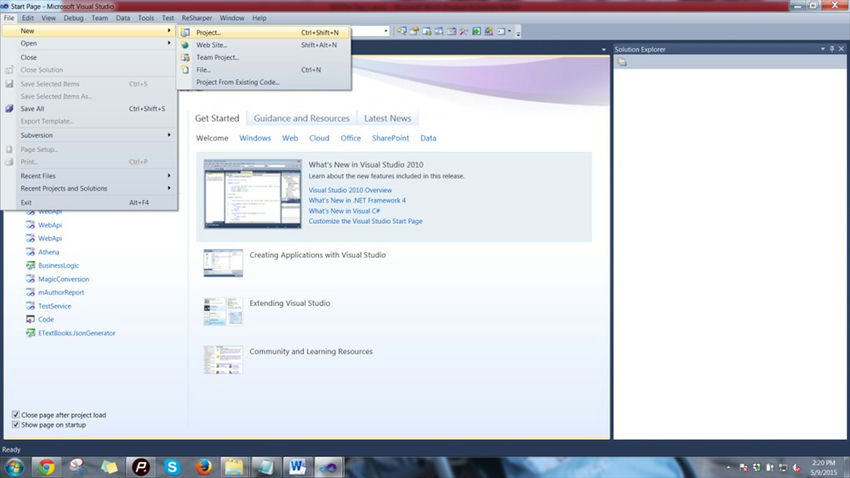Toggle Close page after project load checkbox
This screenshot has width=850, height=478.
coord(16,415)
